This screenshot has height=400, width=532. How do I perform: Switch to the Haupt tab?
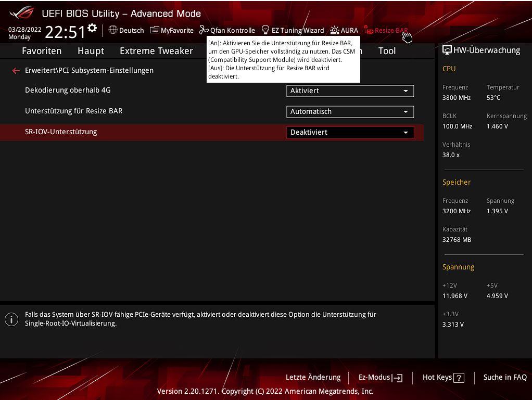pyautogui.click(x=91, y=51)
